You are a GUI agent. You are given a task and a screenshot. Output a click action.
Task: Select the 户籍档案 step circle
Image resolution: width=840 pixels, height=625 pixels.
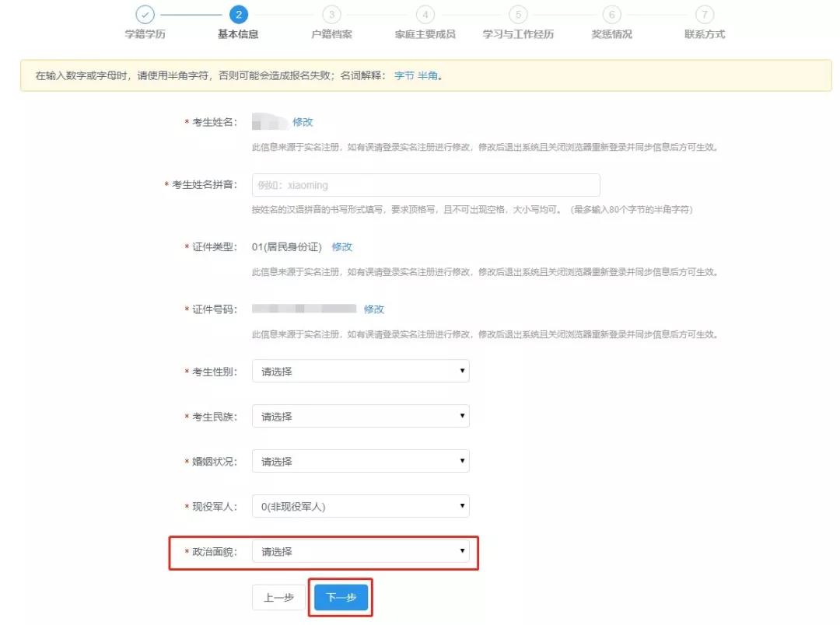[331, 13]
